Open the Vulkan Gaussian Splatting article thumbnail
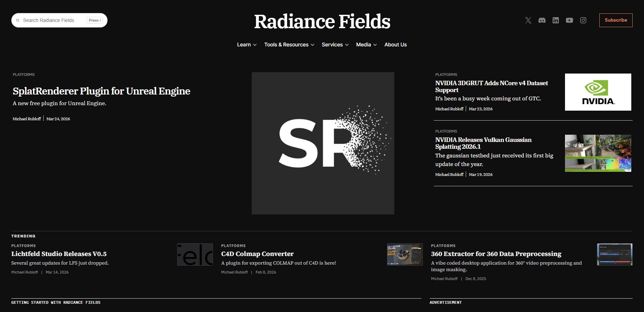The image size is (644, 312). click(598, 153)
